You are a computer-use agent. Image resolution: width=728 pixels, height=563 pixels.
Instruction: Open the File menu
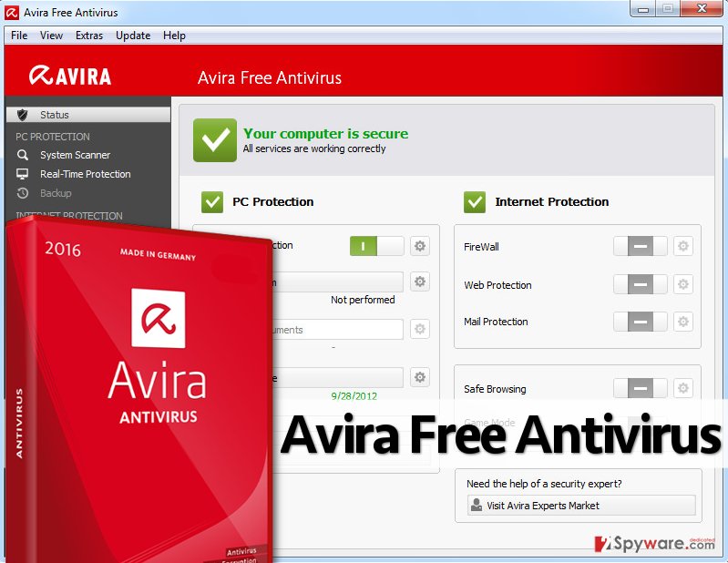click(19, 36)
